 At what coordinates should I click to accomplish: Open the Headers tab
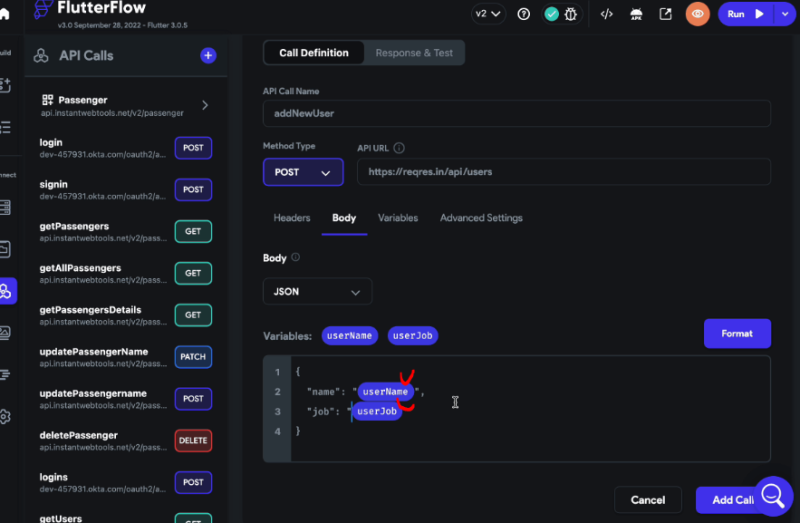coord(292,218)
